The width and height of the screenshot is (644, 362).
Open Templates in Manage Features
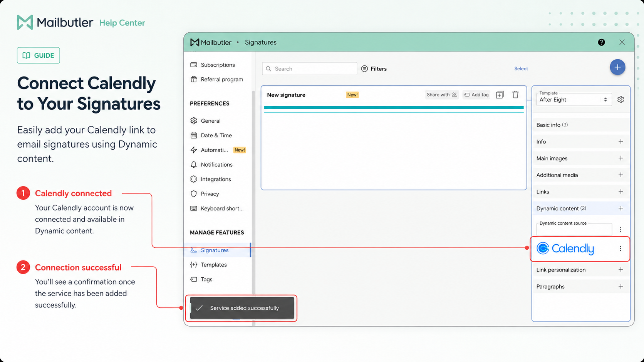(x=208, y=265)
